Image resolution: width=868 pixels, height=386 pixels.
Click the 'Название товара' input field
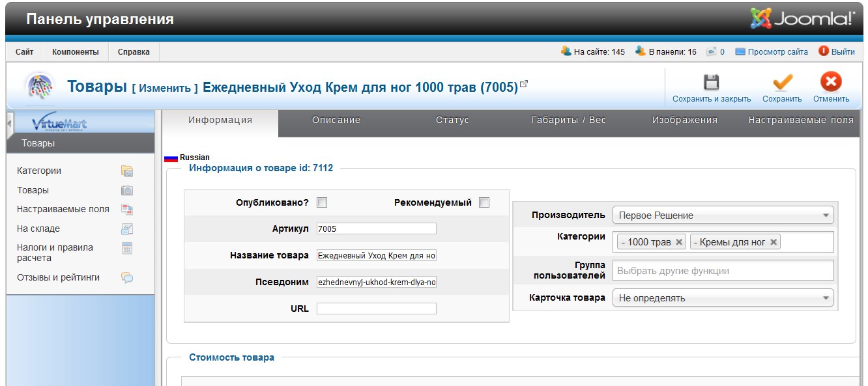(x=377, y=255)
